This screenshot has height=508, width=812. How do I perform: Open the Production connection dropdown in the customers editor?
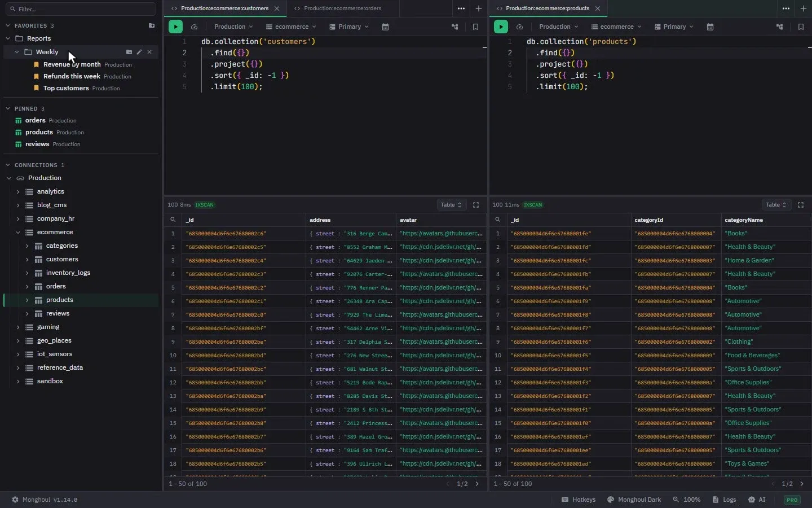[x=233, y=27]
